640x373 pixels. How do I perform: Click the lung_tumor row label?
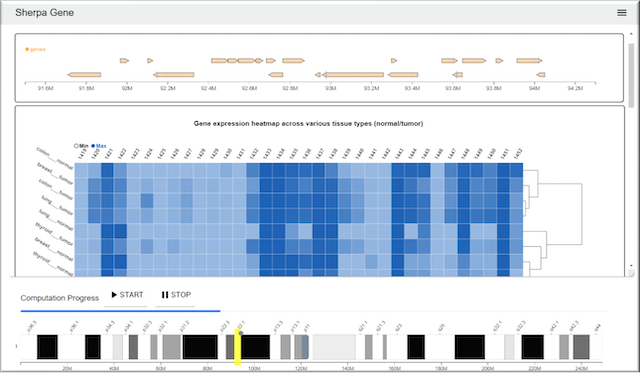pos(57,205)
